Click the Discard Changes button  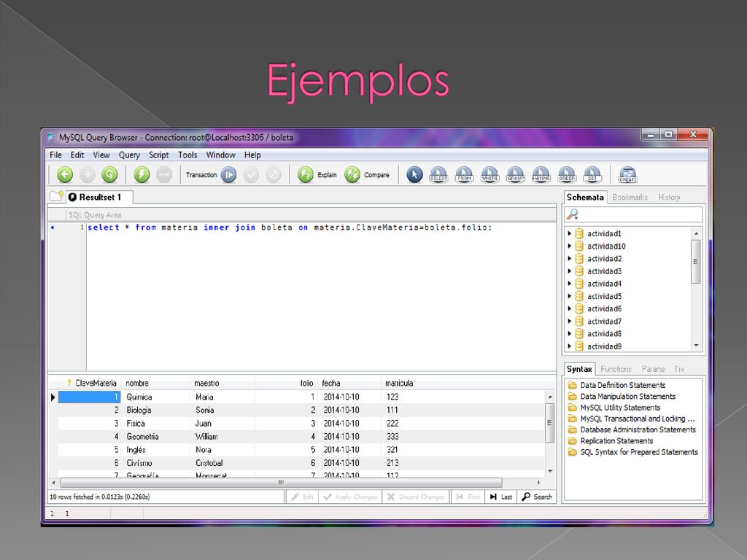click(x=416, y=497)
